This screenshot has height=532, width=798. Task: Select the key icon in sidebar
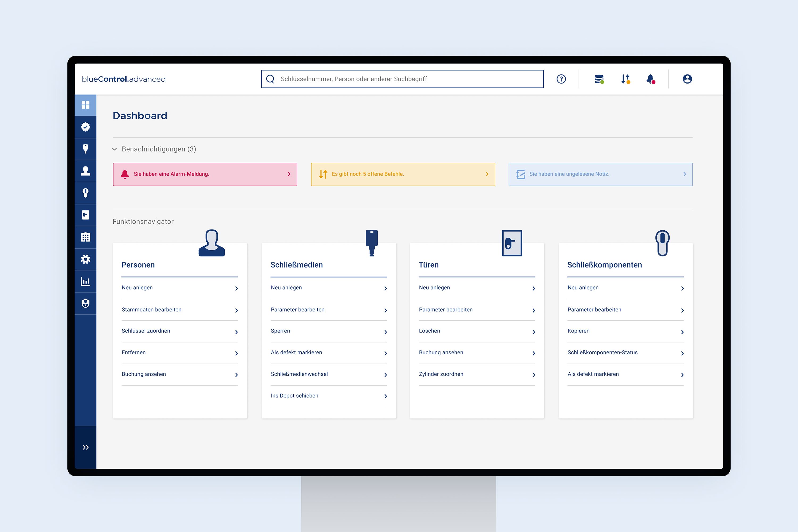[x=85, y=149]
